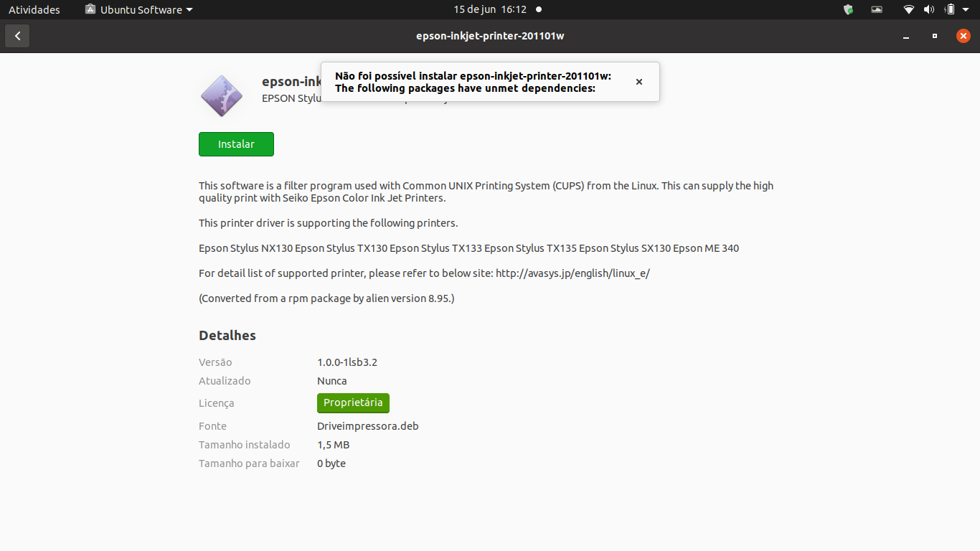The width and height of the screenshot is (980, 551).
Task: Click the window title epson-inkjet-printer-201101w
Action: tap(490, 36)
